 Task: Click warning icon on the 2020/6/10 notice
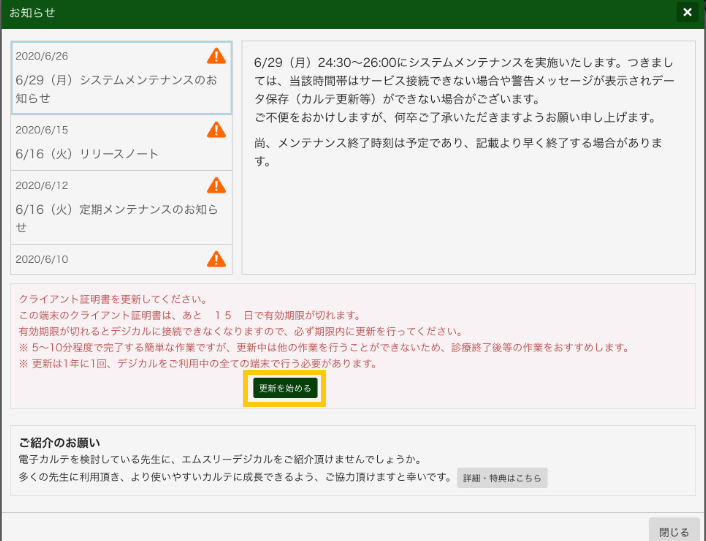point(216,259)
